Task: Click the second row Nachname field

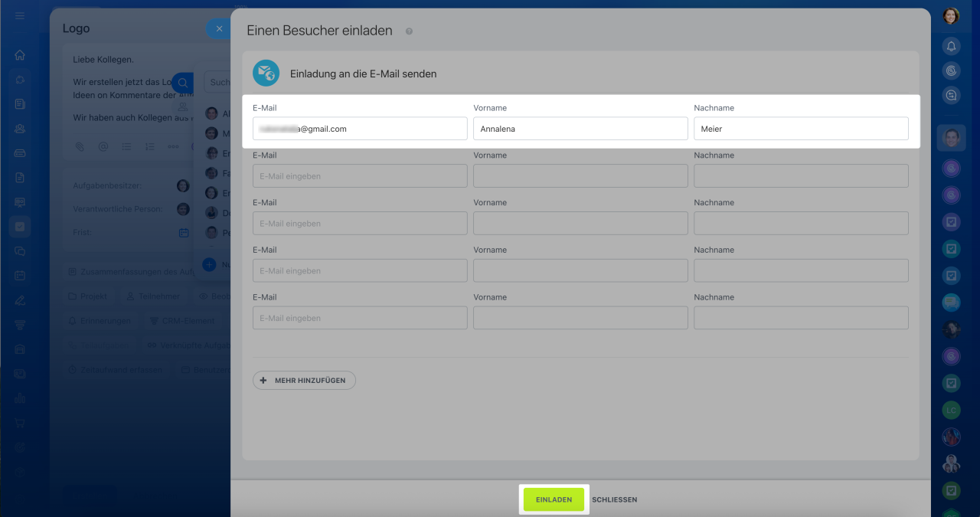Action: click(801, 176)
